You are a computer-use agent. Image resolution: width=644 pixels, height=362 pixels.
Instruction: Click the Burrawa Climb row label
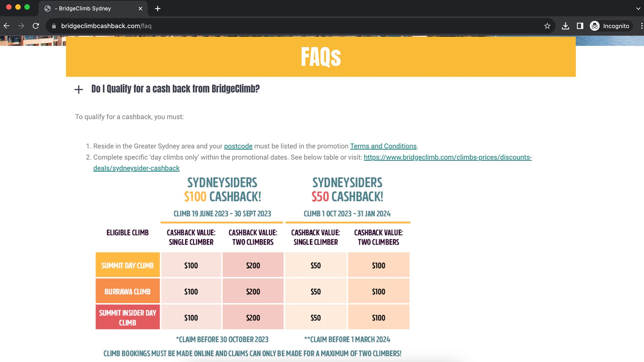[127, 291]
